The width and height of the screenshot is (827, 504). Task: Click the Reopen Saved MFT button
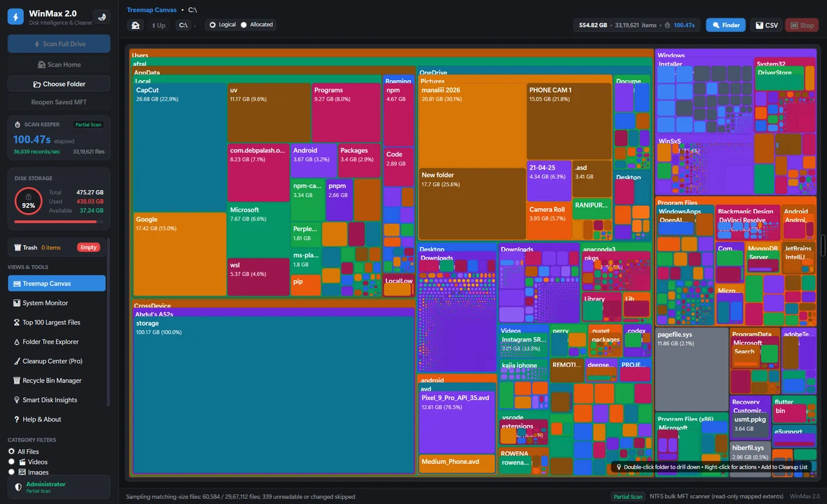(x=59, y=102)
